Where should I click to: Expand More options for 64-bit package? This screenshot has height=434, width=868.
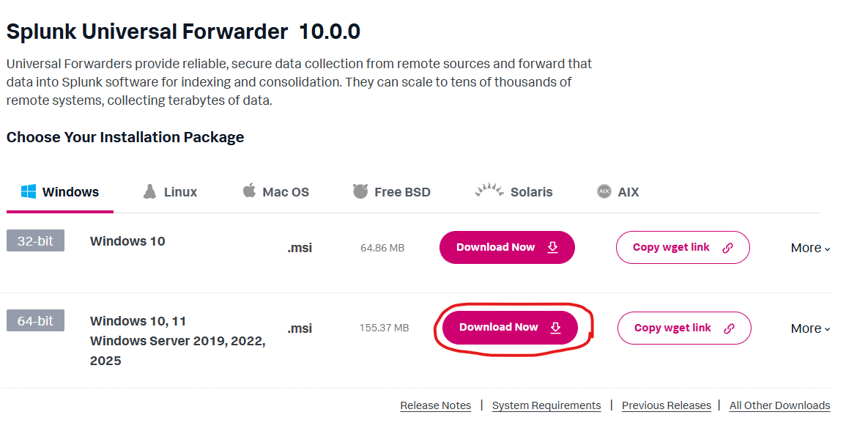tap(810, 328)
